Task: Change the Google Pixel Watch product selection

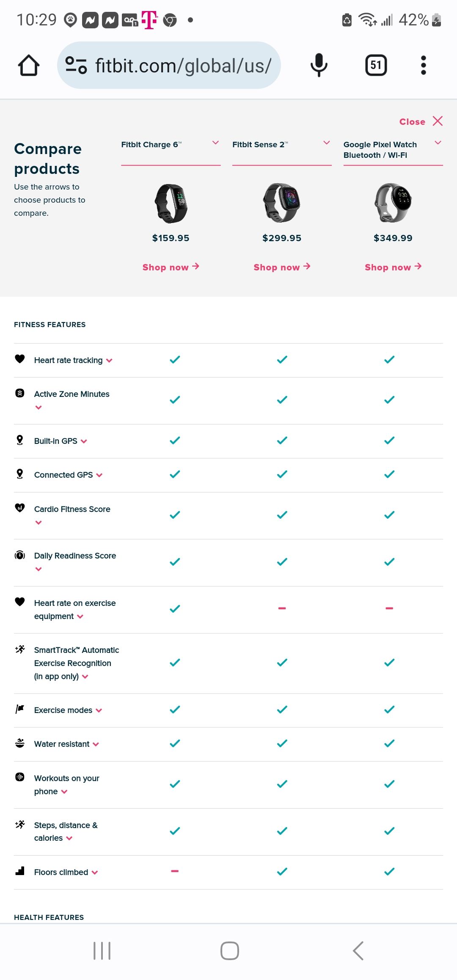Action: click(x=438, y=143)
